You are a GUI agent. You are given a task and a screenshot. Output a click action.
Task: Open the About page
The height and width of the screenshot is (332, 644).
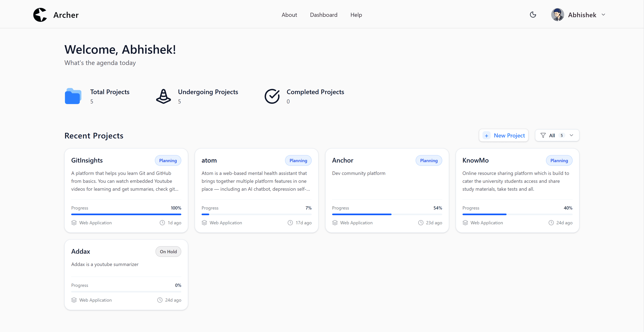pos(289,15)
